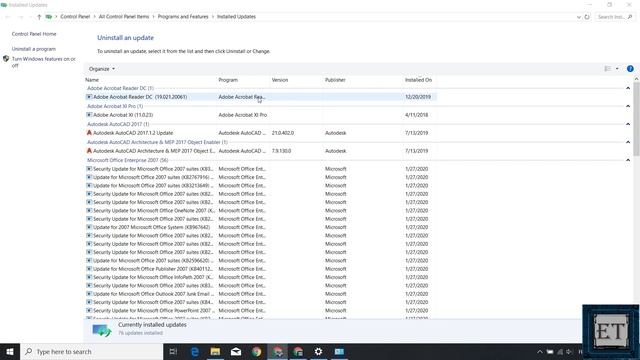Open the Organize dropdown menu

pos(102,69)
